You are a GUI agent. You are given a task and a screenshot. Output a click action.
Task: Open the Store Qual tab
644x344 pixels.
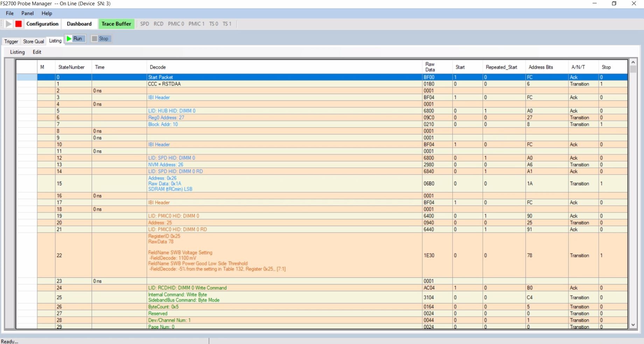click(x=34, y=41)
